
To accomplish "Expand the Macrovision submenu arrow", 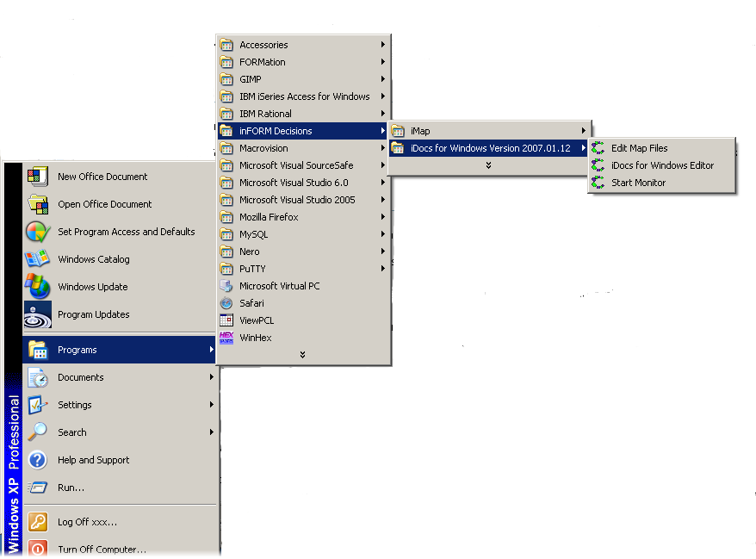I will coord(383,148).
